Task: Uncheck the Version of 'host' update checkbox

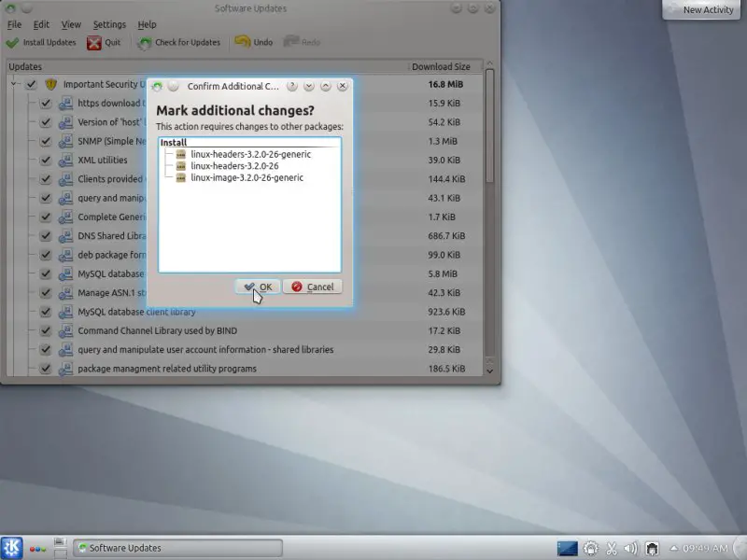Action: click(45, 122)
